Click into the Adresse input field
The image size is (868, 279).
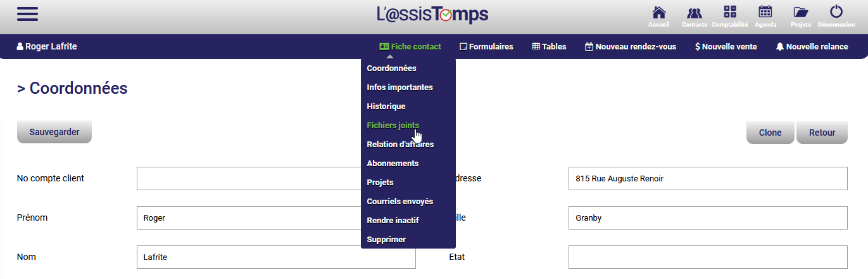[x=707, y=179]
